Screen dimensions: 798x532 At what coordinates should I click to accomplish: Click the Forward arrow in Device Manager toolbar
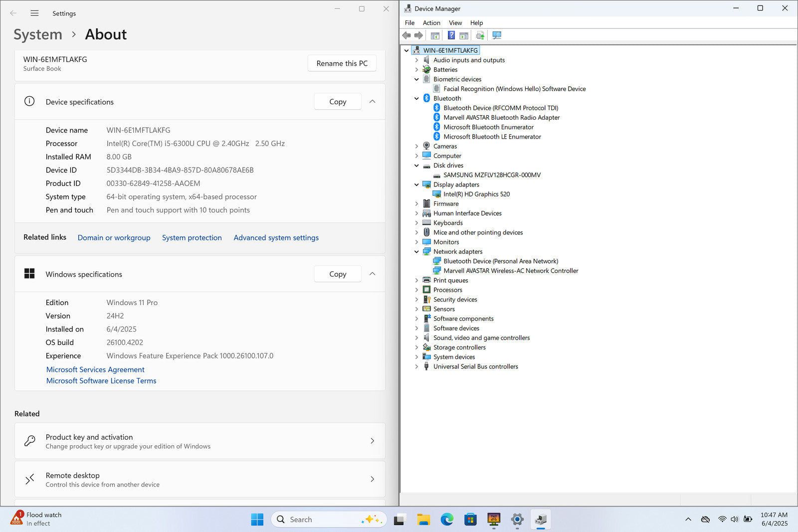coord(418,35)
